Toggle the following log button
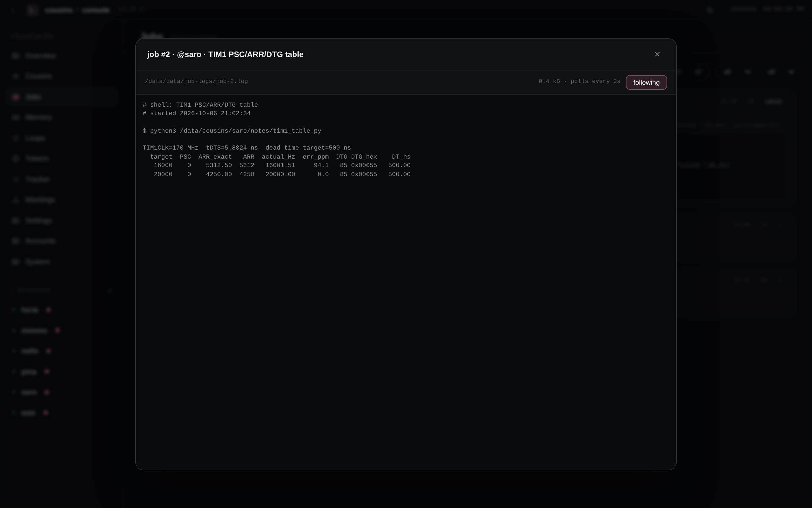This screenshot has width=812, height=508. tap(646, 82)
